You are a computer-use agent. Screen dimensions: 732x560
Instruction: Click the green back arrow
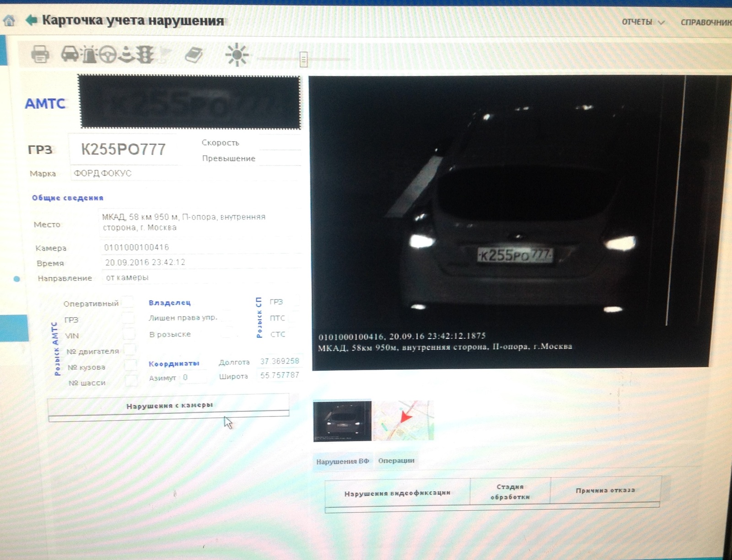tap(31, 20)
